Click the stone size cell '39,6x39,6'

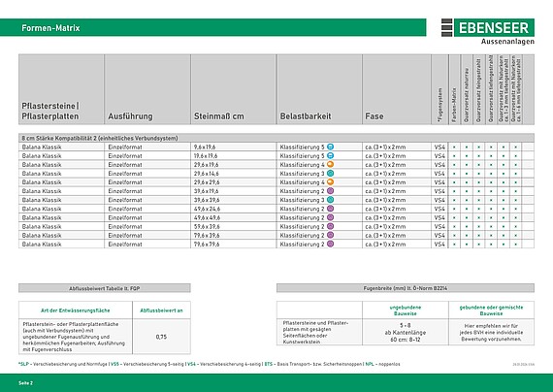(x=207, y=200)
